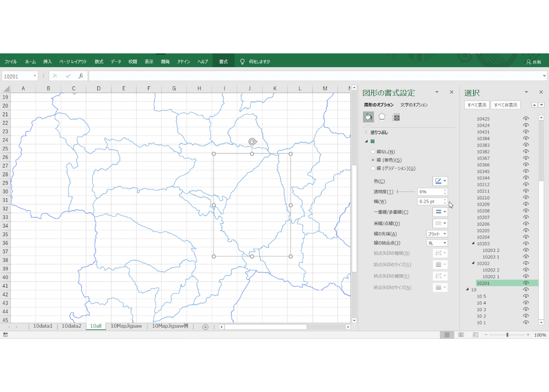Add a new sheet with plus icon
Screen dimensions: 549x392
(205, 327)
